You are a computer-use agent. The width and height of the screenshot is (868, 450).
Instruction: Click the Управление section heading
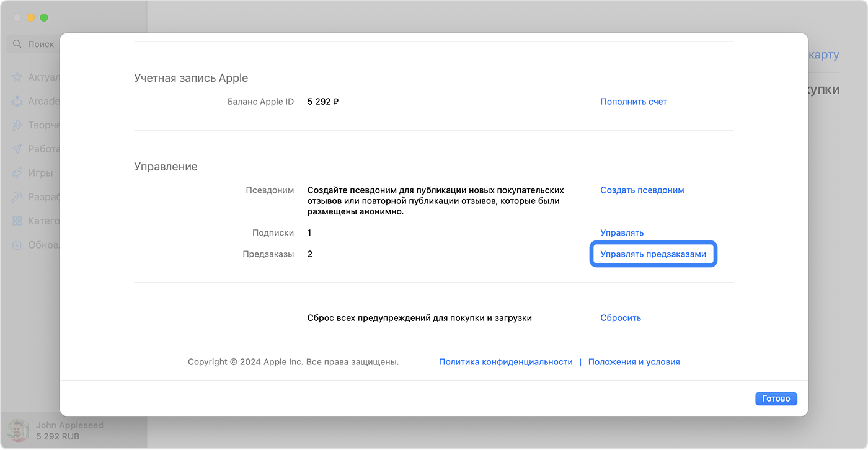tap(166, 167)
